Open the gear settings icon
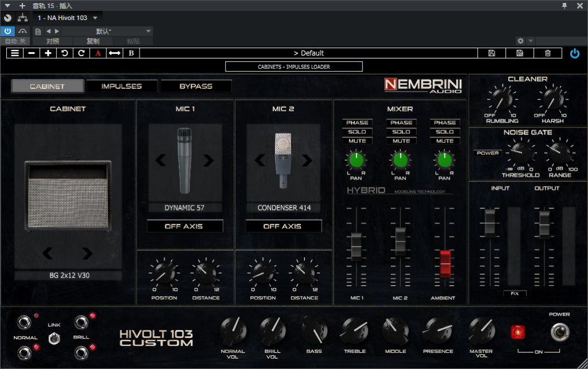 (520, 41)
